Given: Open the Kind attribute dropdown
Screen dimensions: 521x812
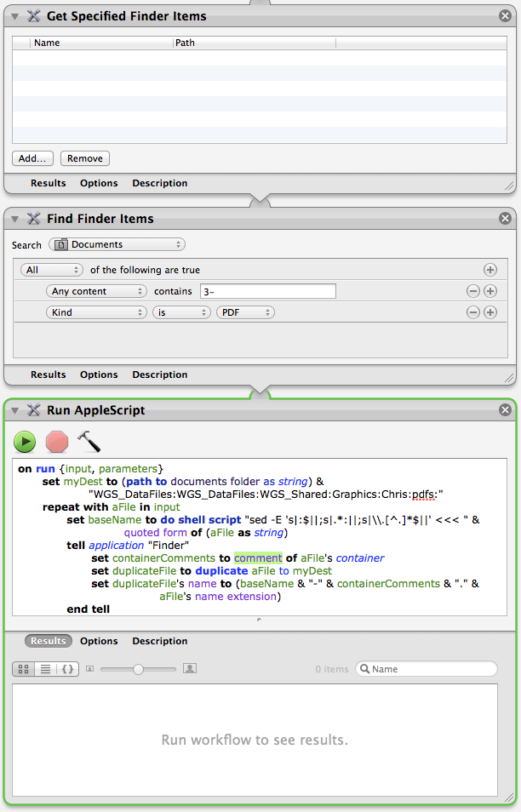Looking at the screenshot, I should click(x=96, y=312).
